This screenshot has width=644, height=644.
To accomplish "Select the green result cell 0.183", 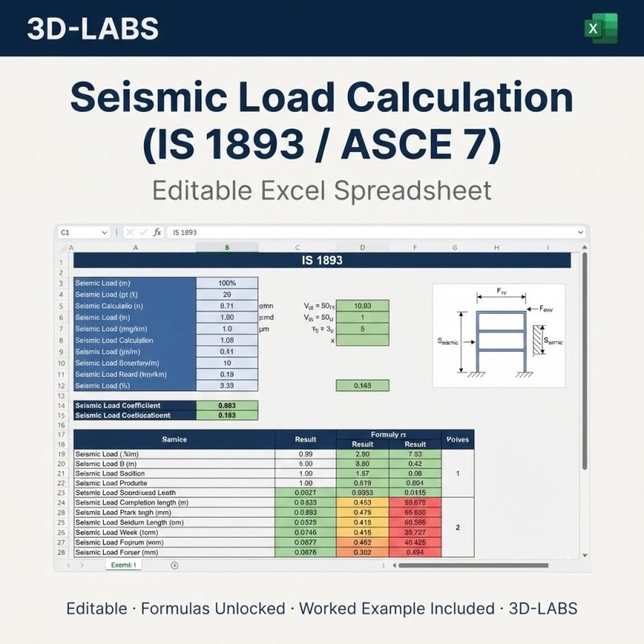I will [227, 415].
